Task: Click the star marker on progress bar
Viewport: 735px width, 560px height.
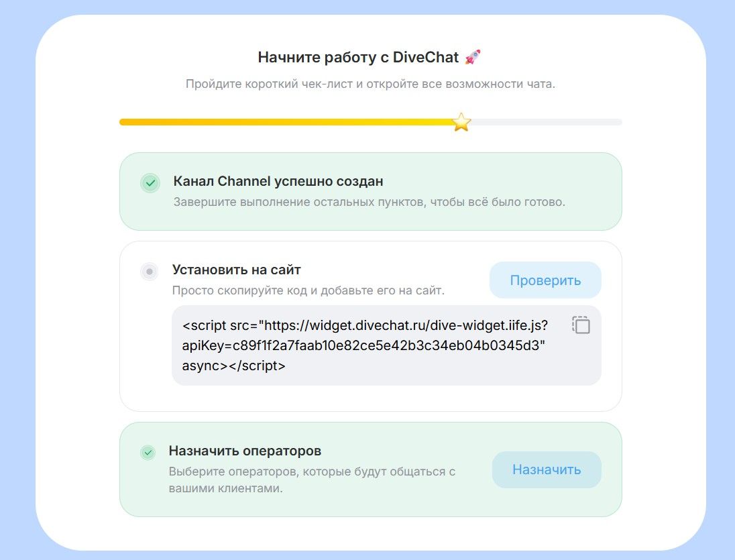Action: pos(461,122)
